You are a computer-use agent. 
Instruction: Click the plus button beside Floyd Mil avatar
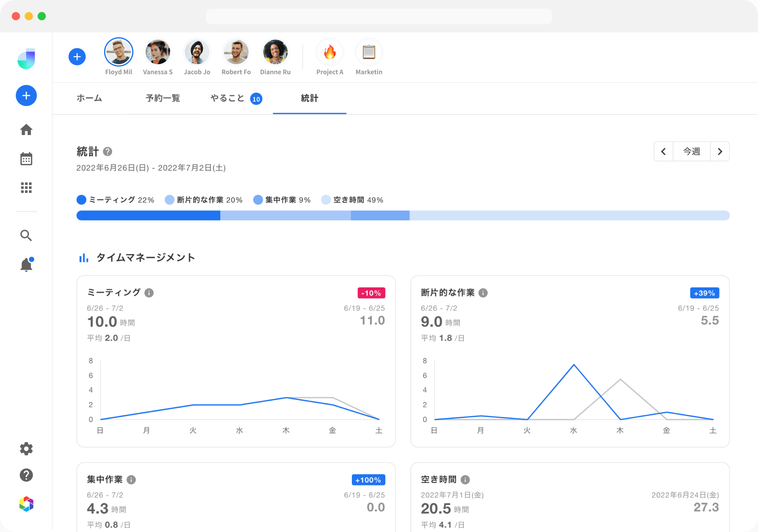pos(77,57)
